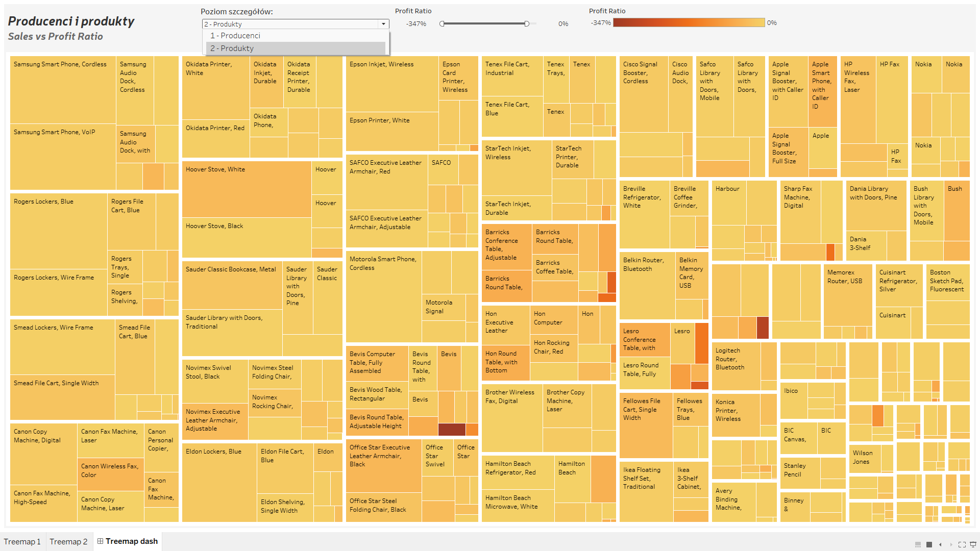Switch to Treemap 1 tab

tap(22, 541)
